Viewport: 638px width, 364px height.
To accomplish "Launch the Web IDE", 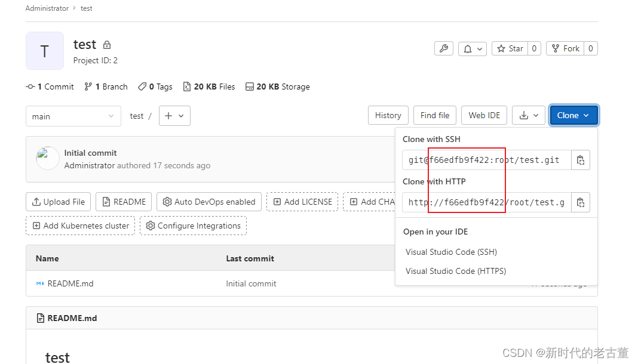I will [x=484, y=116].
